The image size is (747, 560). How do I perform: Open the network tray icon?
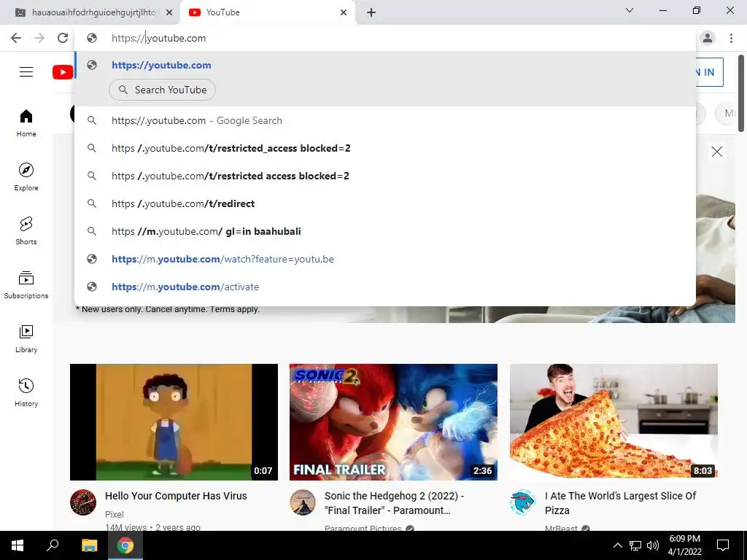point(635,545)
